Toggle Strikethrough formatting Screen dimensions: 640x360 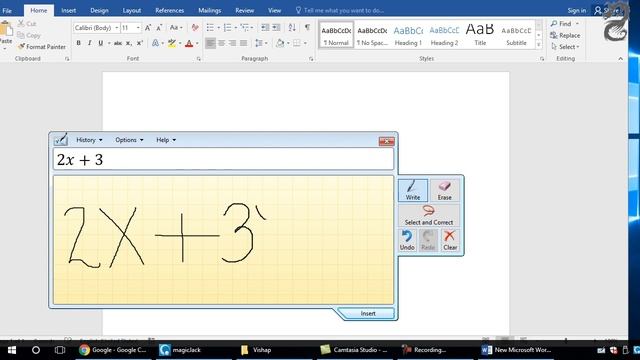tap(118, 43)
